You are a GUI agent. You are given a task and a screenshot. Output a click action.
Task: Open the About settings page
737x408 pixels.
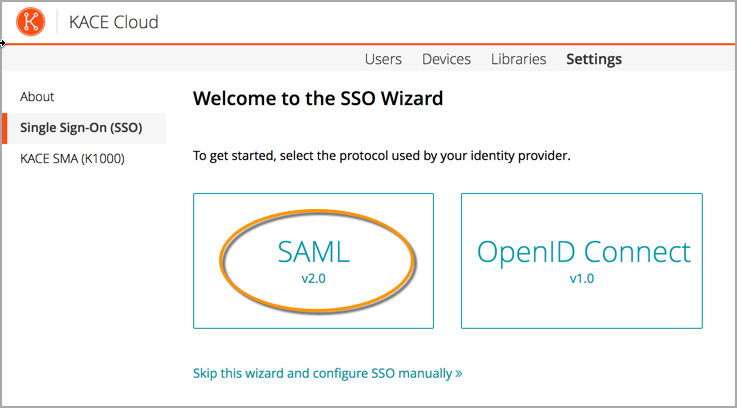(x=37, y=97)
